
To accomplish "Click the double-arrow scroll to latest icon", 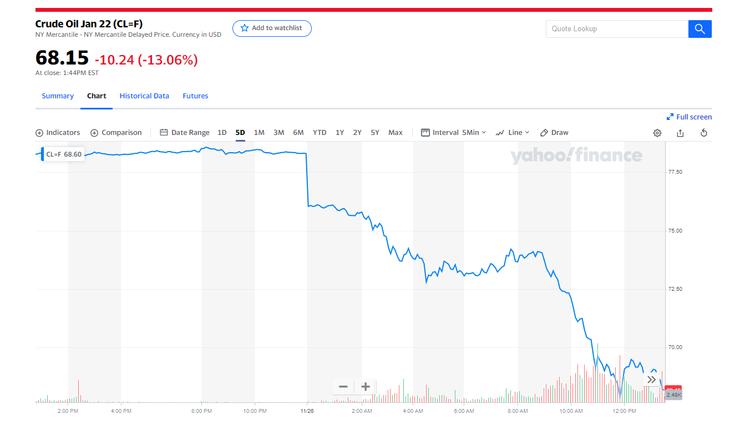I will [x=652, y=380].
